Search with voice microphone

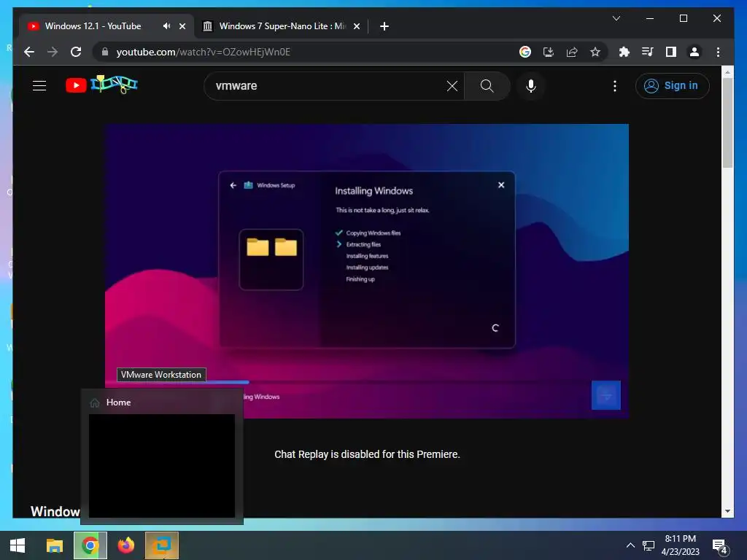[x=531, y=86]
